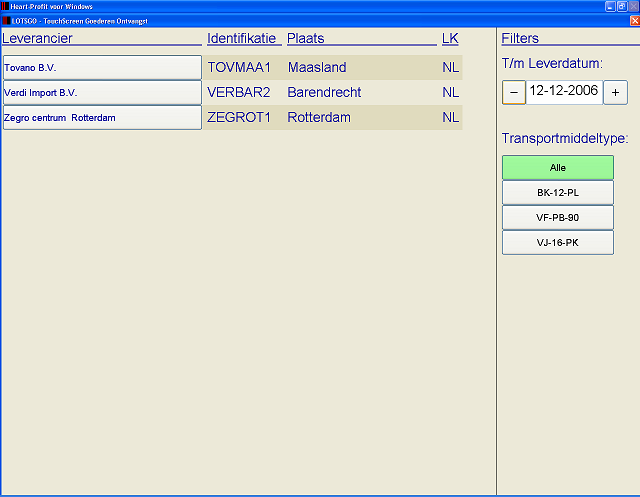
Task: Click NL country code in Zegro row
Action: coord(451,118)
